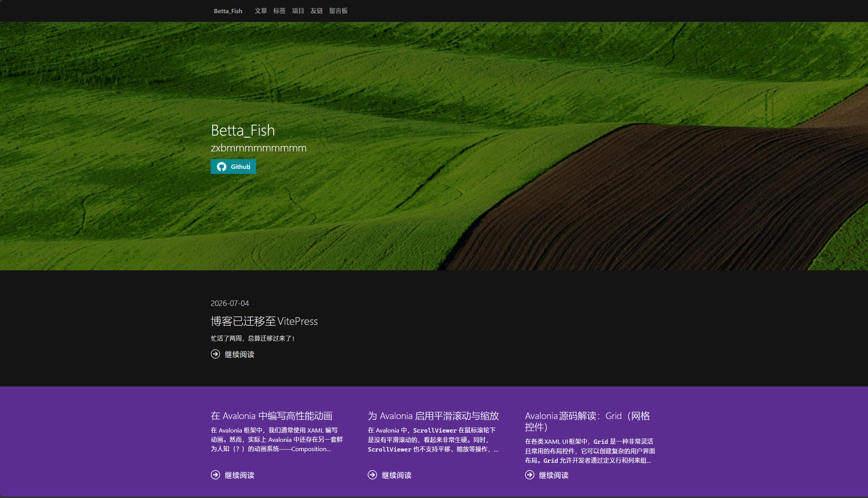Select the subtitle zxbmmmmmmmmmm
The height and width of the screenshot is (498, 868).
point(258,148)
